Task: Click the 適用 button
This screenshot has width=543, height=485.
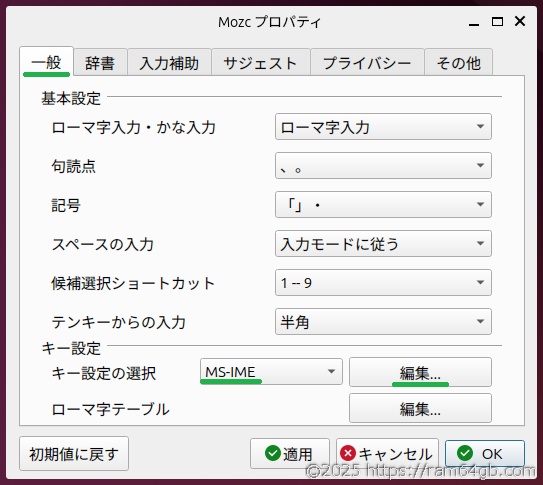Action: tap(290, 453)
